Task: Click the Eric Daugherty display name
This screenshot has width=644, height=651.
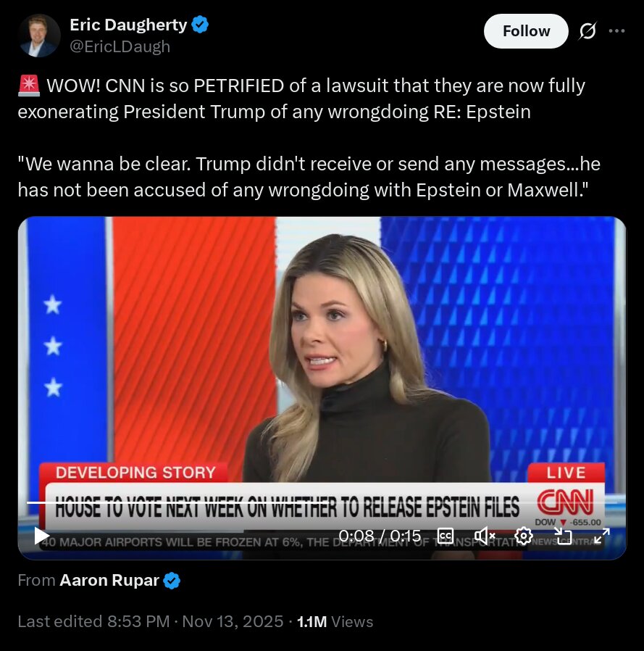Action: pyautogui.click(x=128, y=25)
